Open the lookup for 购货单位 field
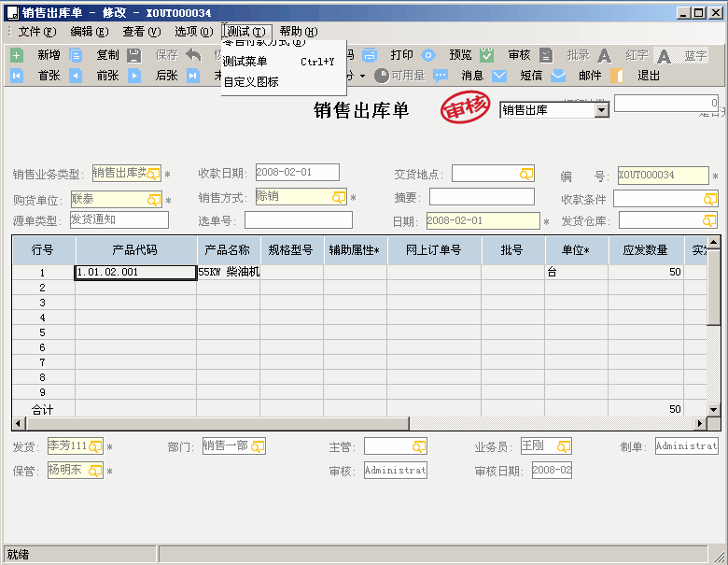Image resolution: width=728 pixels, height=565 pixels. coord(154,200)
